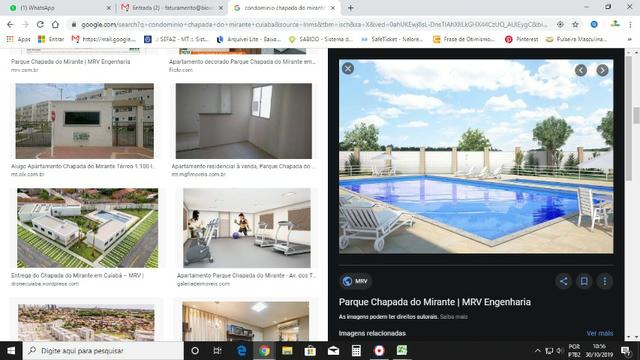Switch to the WhatsApp tab
This screenshot has height=360, width=640.
coord(60,8)
